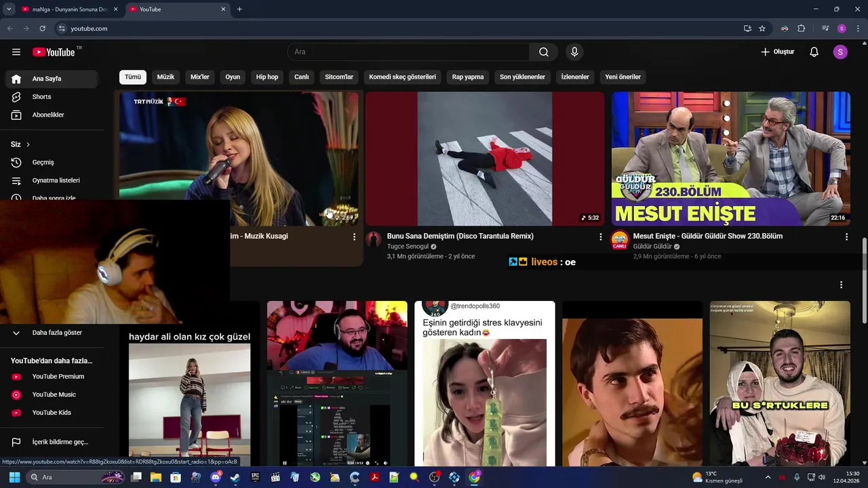Open a new browser tab
868x488 pixels.
pyautogui.click(x=239, y=9)
